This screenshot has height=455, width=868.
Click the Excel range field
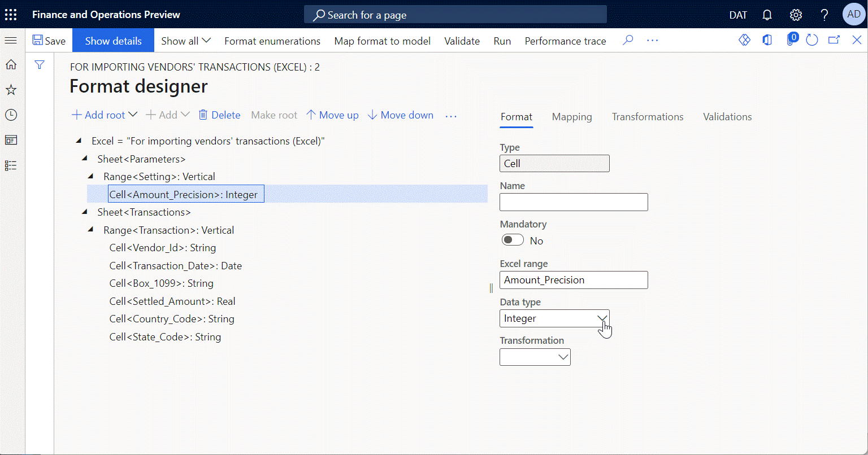tap(574, 280)
